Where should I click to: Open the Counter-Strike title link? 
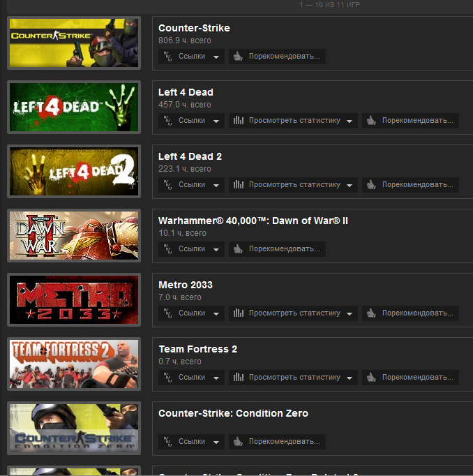pyautogui.click(x=194, y=28)
